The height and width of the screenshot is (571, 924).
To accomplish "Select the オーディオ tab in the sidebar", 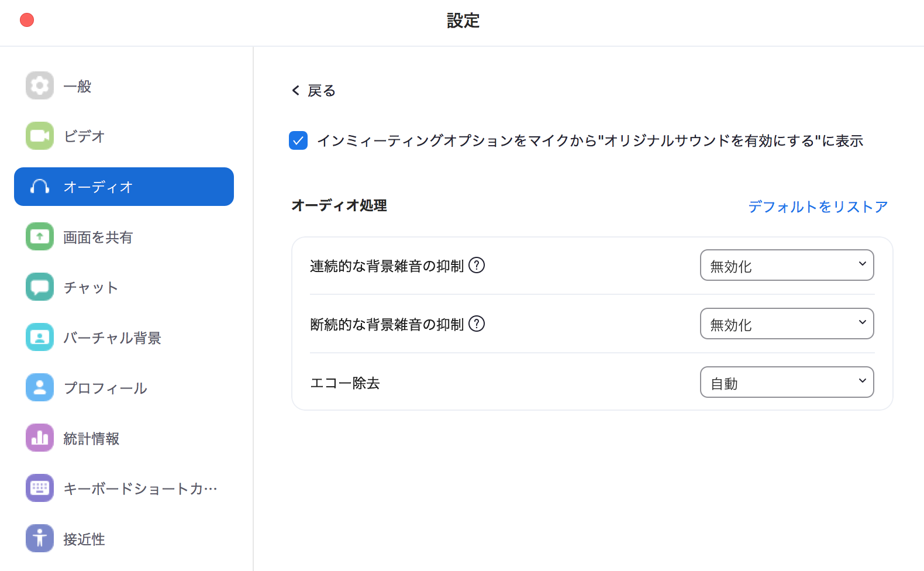I will (124, 187).
